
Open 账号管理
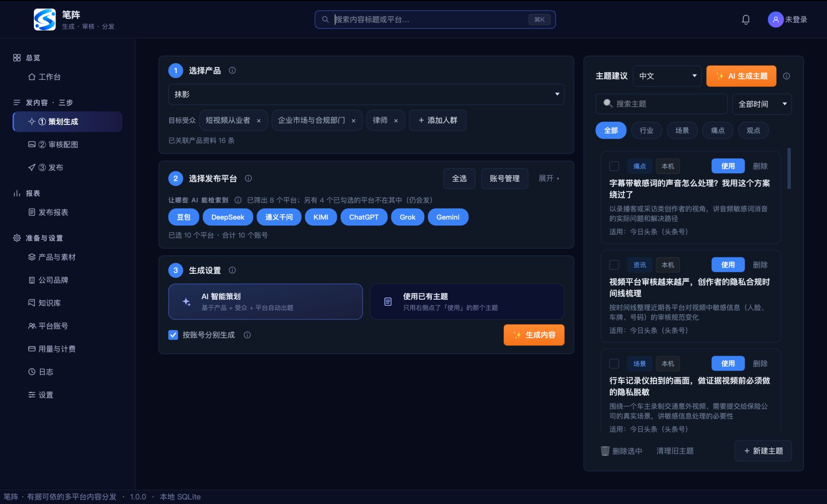[x=505, y=178]
